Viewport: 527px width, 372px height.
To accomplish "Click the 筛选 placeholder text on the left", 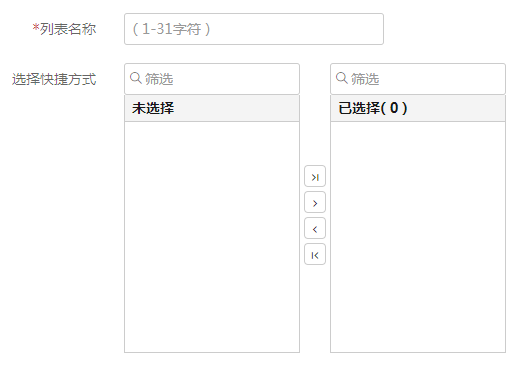I will point(159,79).
